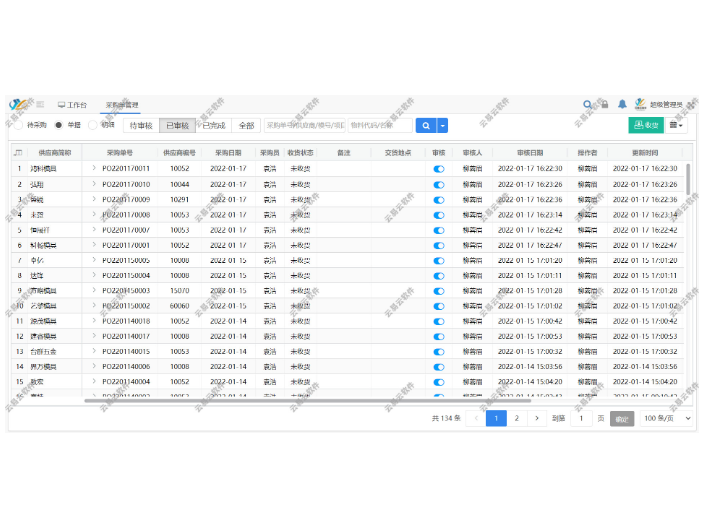Viewport: 704px width, 528px height.
Task: Toggle audit switch for PO220117/0011
Action: coord(438,169)
